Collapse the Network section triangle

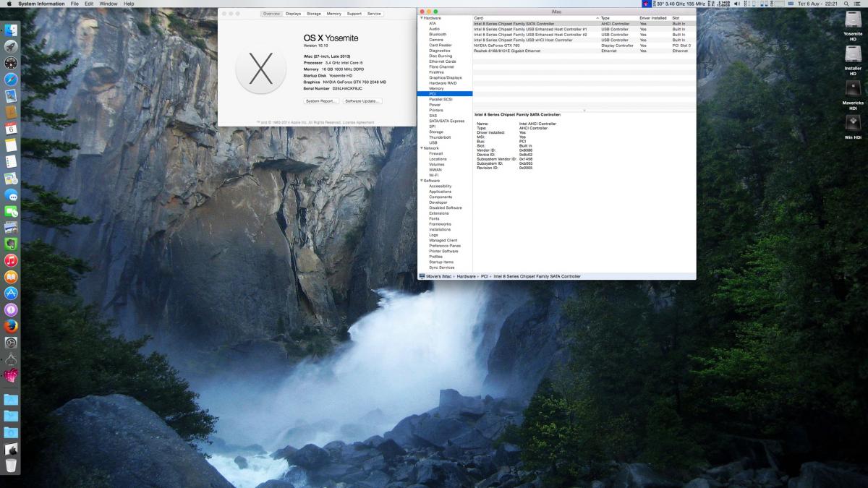(x=422, y=148)
